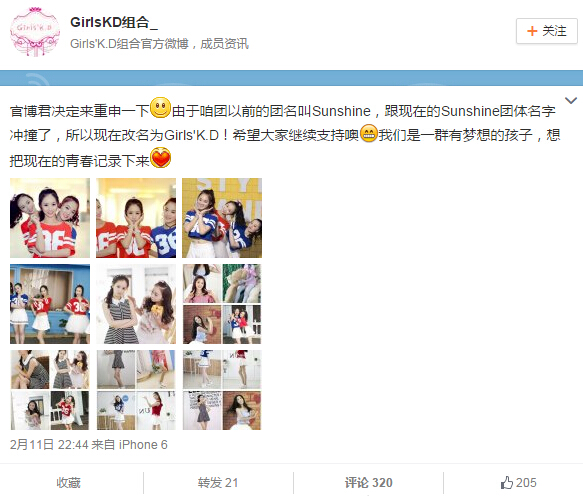Select the 收藏 favorite tab
The height and width of the screenshot is (496, 583).
(x=68, y=483)
